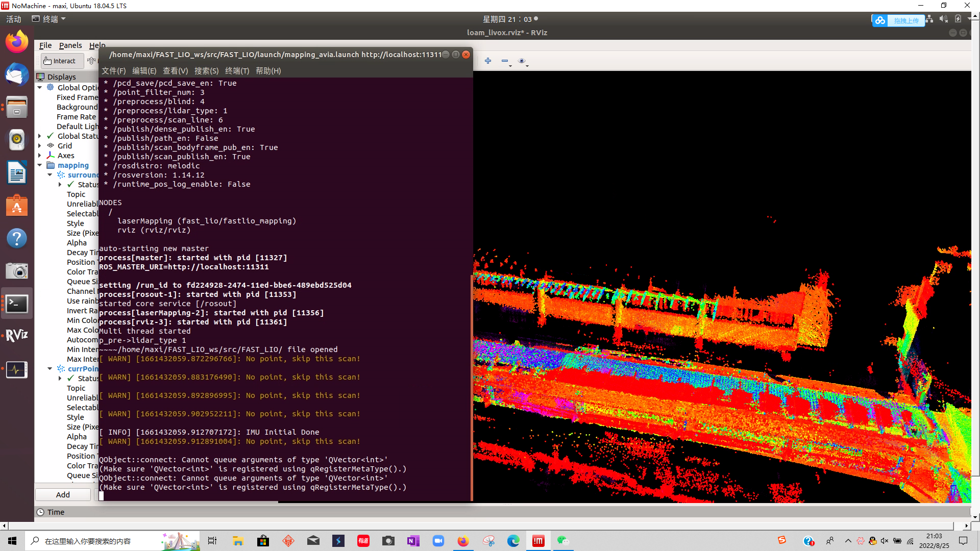Expand the Grid display item
Viewport: 980px width, 551px height.
click(x=40, y=146)
